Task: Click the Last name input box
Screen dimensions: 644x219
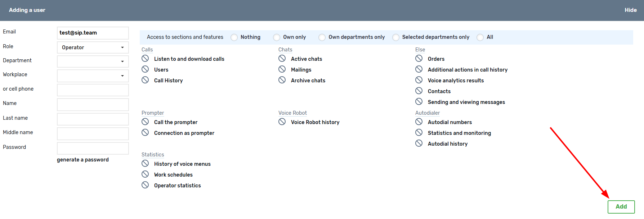Action: click(93, 119)
